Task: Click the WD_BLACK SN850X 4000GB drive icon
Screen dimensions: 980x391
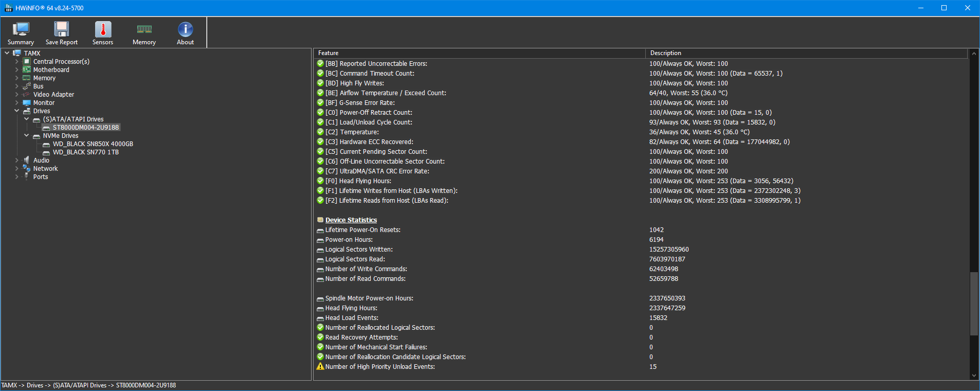Action: (x=46, y=144)
